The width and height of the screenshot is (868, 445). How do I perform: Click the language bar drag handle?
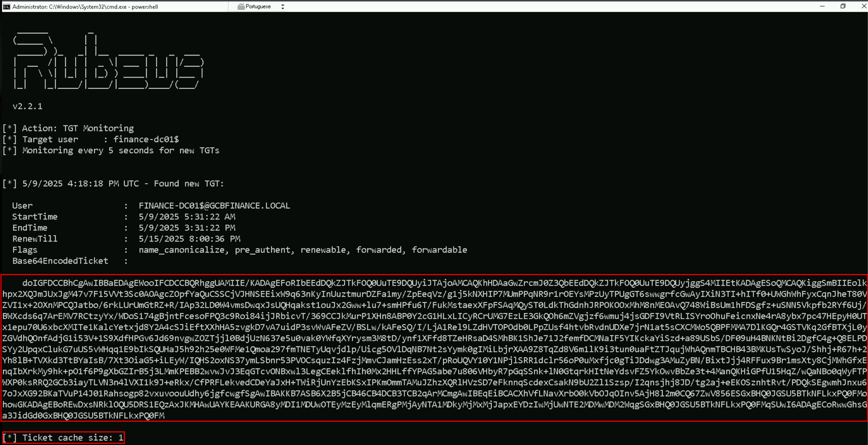click(229, 7)
